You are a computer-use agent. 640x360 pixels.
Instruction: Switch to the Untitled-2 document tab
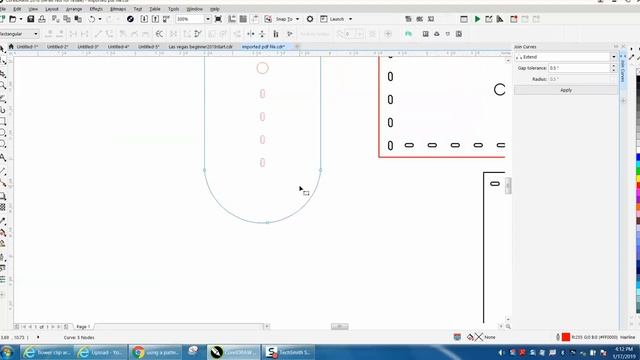click(x=58, y=47)
